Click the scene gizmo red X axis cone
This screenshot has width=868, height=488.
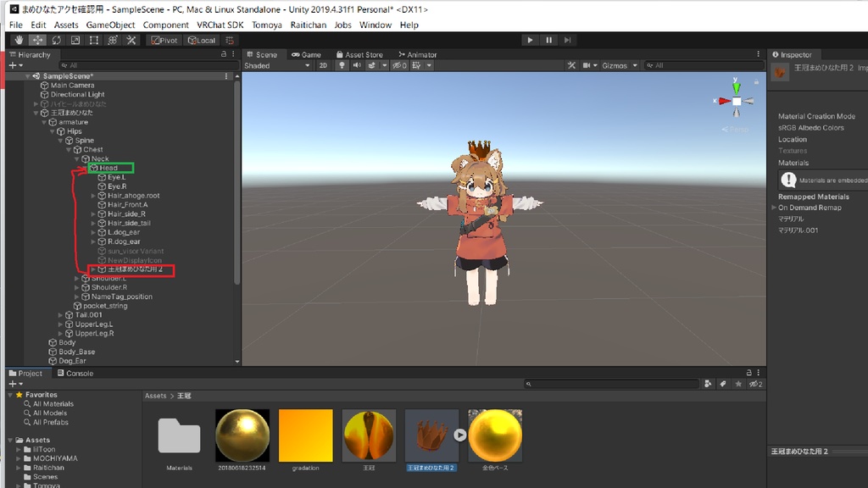724,102
